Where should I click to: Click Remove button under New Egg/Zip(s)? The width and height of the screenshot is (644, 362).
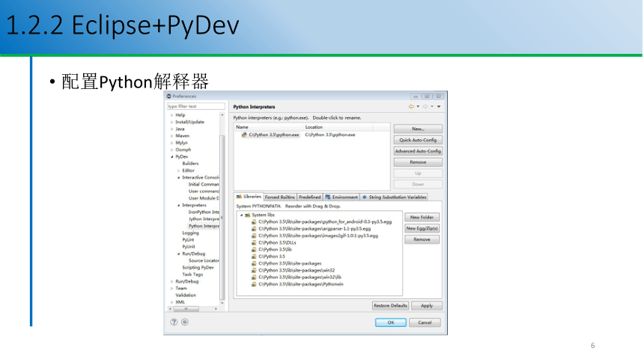point(422,239)
